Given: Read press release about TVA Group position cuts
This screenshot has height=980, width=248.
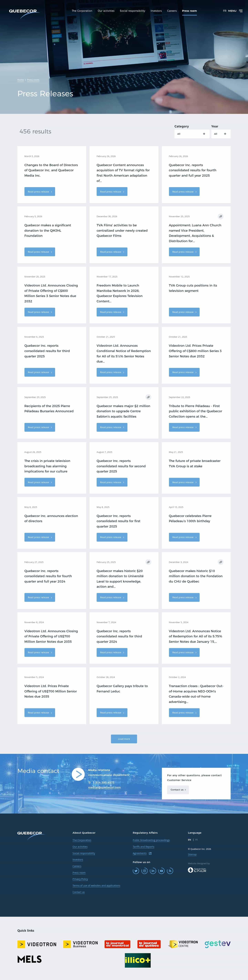Looking at the screenshot, I should click(184, 312).
